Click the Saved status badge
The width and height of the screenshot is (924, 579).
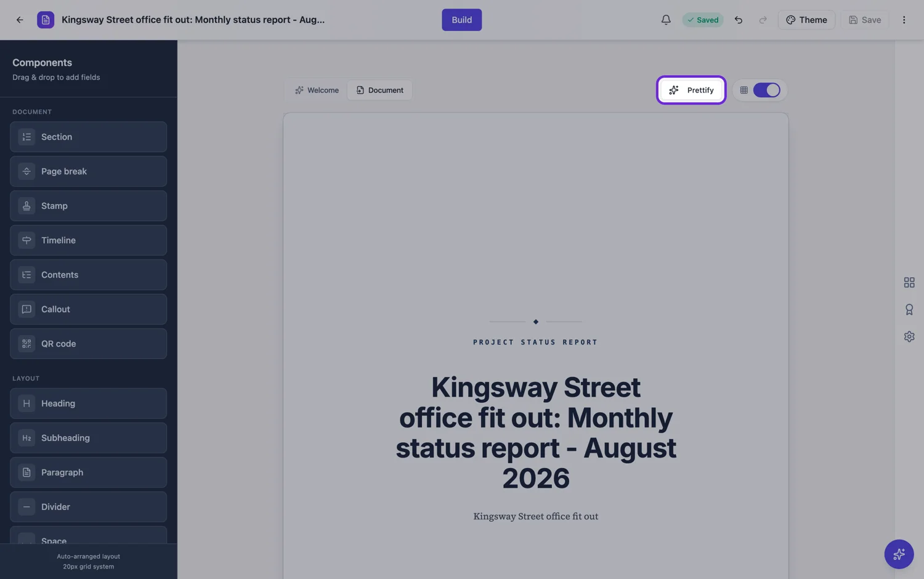(x=703, y=20)
